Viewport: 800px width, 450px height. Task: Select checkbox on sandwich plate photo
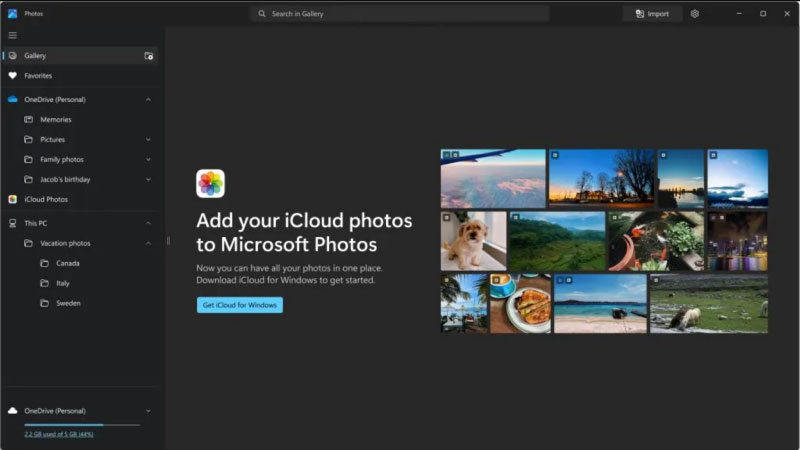[496, 280]
